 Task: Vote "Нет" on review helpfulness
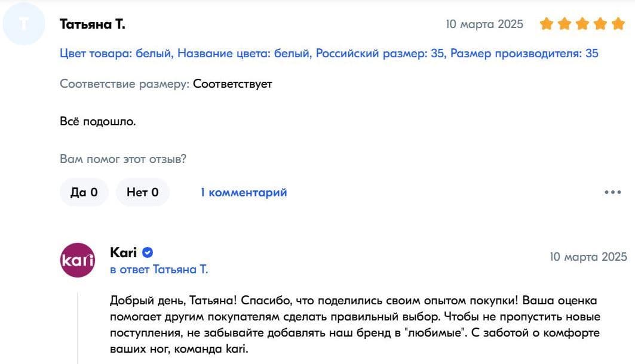pyautogui.click(x=142, y=192)
